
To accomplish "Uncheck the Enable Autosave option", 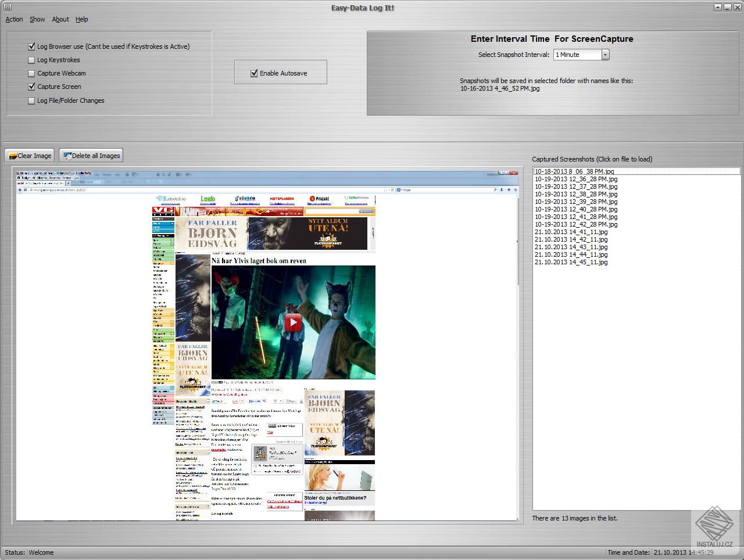I will tap(254, 73).
